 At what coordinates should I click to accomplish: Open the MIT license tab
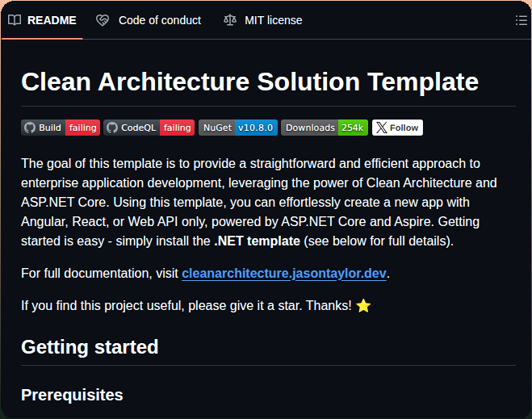coord(262,20)
